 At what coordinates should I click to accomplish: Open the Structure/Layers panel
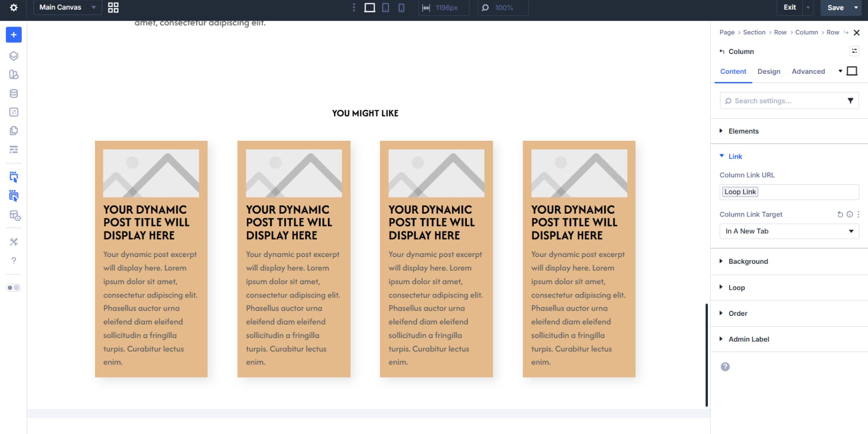tap(14, 55)
